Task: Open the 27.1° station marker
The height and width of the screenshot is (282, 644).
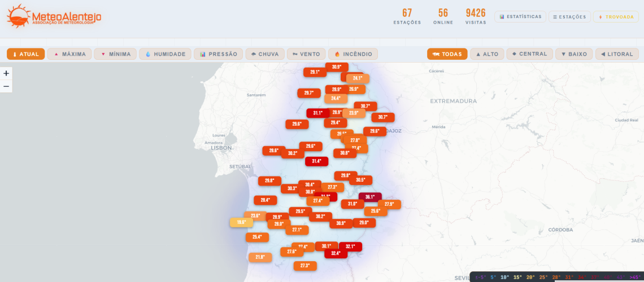Action: 297,230
